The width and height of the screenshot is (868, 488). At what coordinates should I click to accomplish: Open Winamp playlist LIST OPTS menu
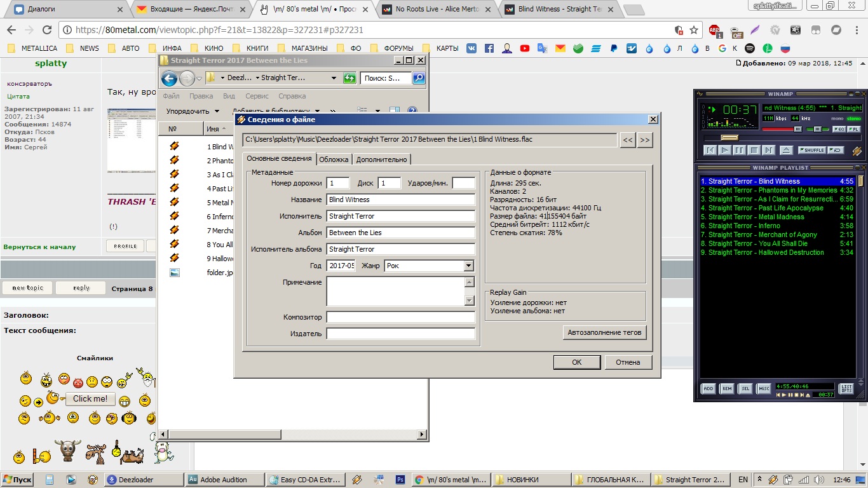click(846, 388)
